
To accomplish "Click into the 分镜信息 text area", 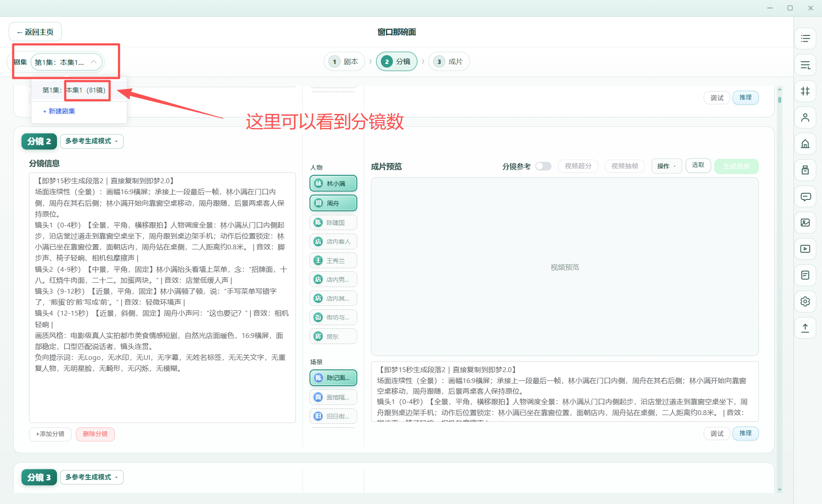I will pos(162,298).
